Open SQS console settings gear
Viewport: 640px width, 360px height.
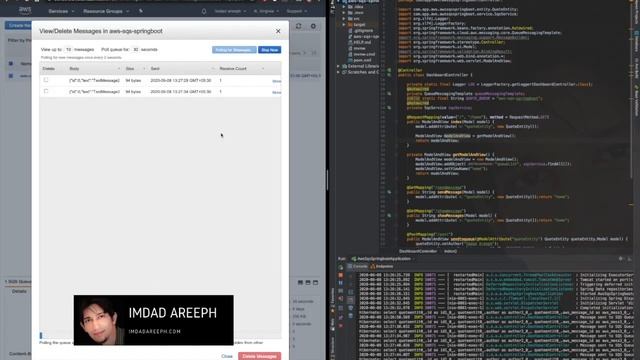tap(313, 26)
